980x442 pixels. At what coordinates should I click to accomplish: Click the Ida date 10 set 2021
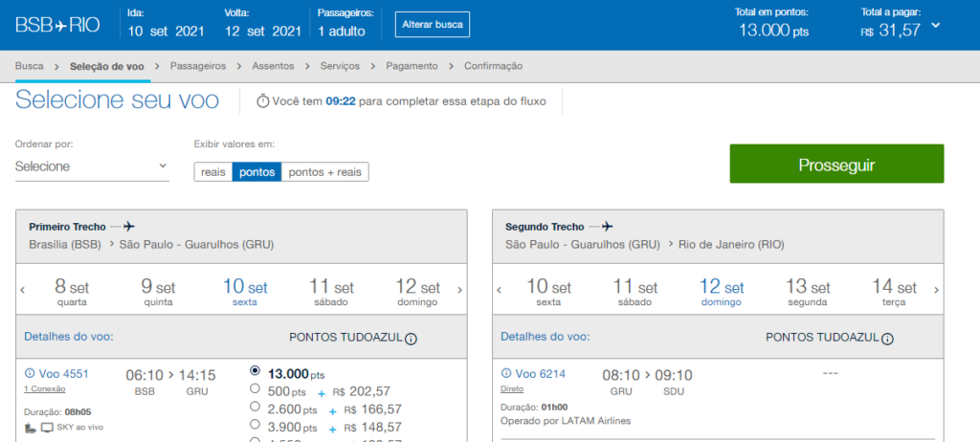coord(167,32)
